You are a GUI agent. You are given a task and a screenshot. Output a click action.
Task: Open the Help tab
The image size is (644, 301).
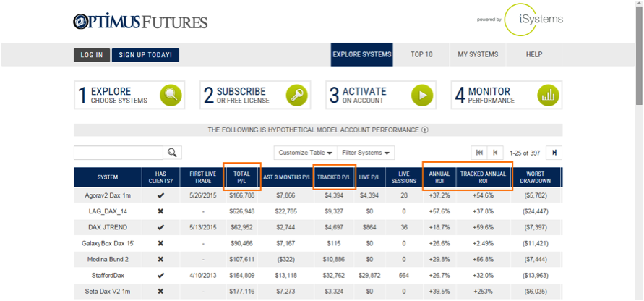pyautogui.click(x=534, y=54)
